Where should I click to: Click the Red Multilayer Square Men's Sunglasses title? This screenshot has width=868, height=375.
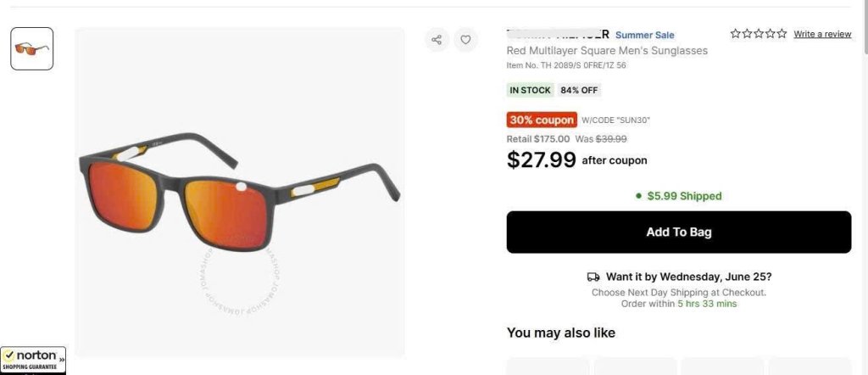607,50
